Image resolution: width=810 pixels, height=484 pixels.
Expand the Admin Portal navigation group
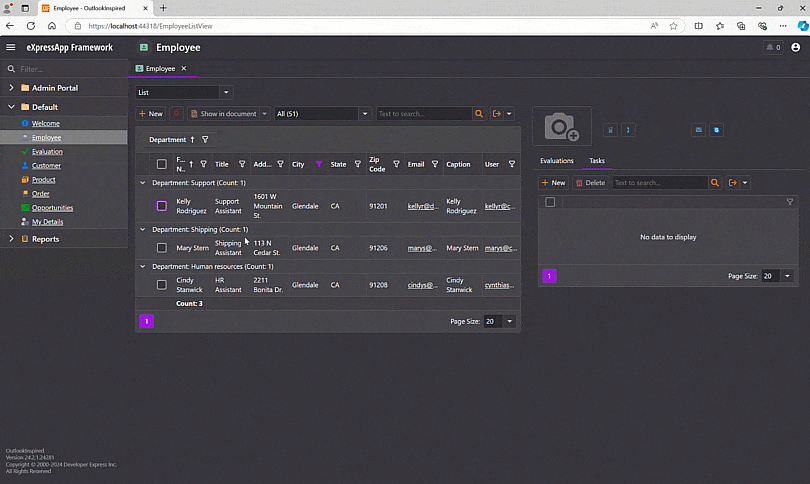pyautogui.click(x=11, y=88)
